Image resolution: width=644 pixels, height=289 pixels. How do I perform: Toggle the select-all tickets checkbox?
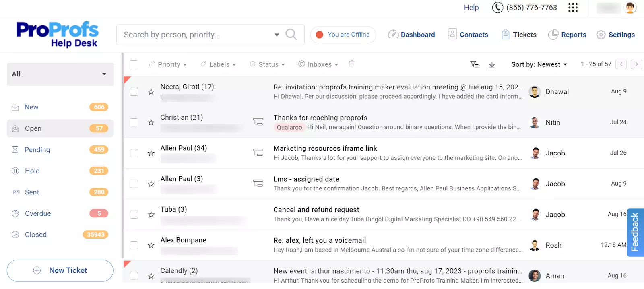click(134, 64)
